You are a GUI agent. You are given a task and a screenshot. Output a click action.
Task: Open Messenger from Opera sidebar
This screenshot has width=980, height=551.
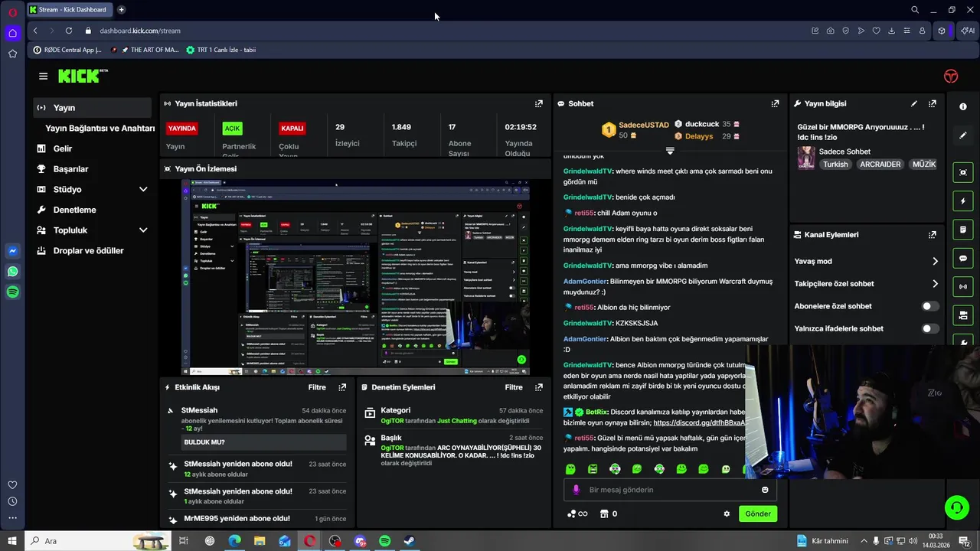tap(12, 250)
